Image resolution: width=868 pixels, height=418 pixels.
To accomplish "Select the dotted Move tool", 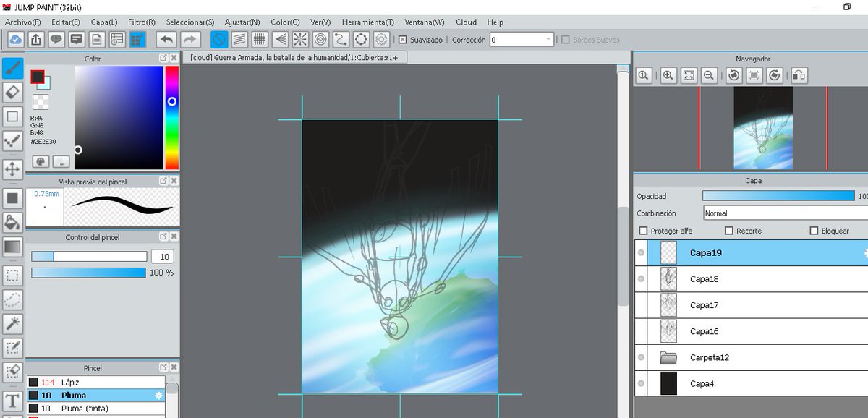I will click(12, 170).
